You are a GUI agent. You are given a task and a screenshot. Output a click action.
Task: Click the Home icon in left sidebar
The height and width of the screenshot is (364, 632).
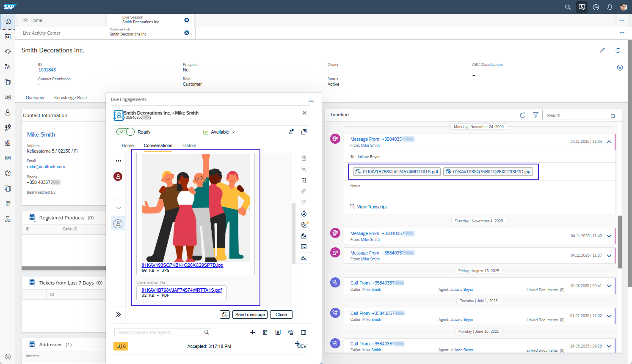click(x=8, y=21)
